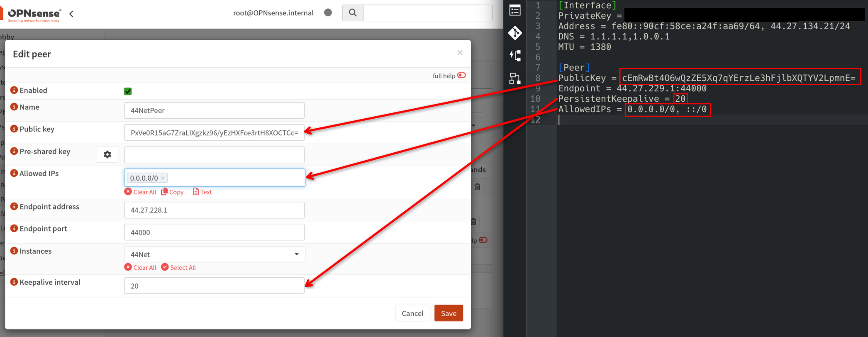Click the [Interface] line in the editor
868x337 pixels.
point(587,5)
